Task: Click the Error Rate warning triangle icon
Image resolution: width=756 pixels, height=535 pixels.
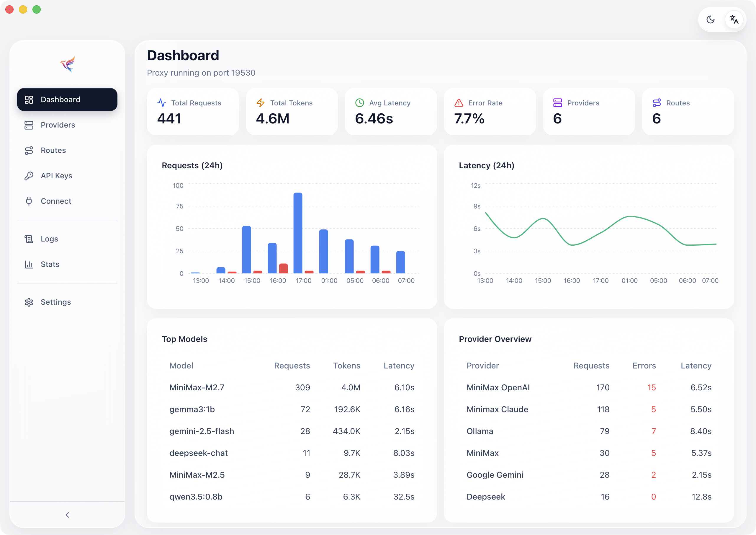Action: pos(459,103)
